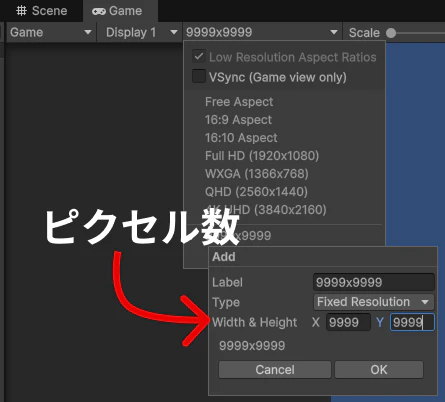The width and height of the screenshot is (445, 402).
Task: Pick WXGA (1366x768) resolution
Action: tap(256, 174)
